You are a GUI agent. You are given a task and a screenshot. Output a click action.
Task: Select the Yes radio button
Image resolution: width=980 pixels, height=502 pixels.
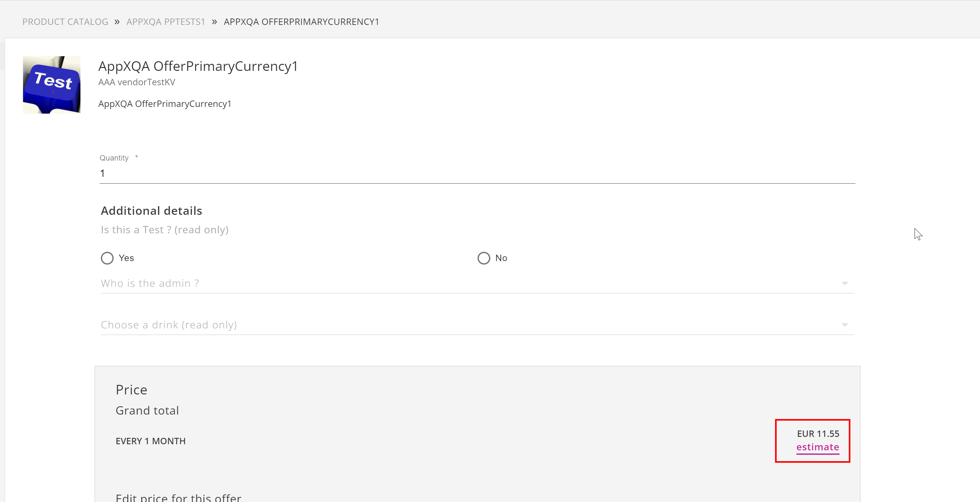[x=107, y=258]
